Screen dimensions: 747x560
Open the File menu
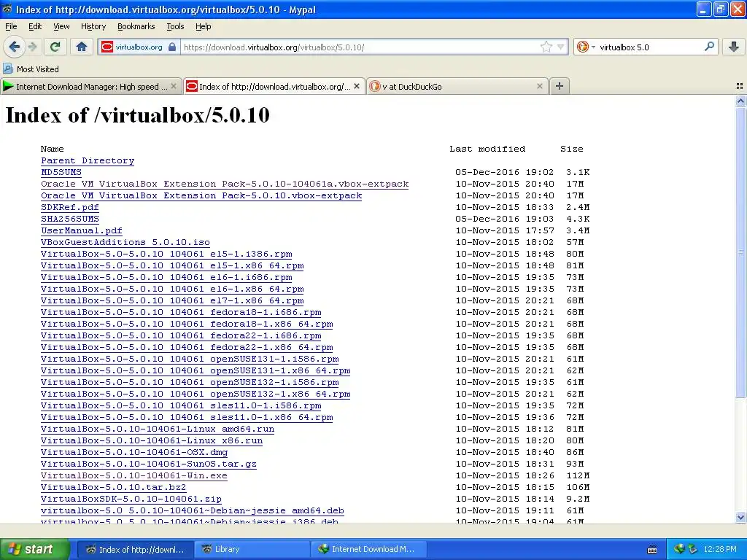tap(11, 26)
